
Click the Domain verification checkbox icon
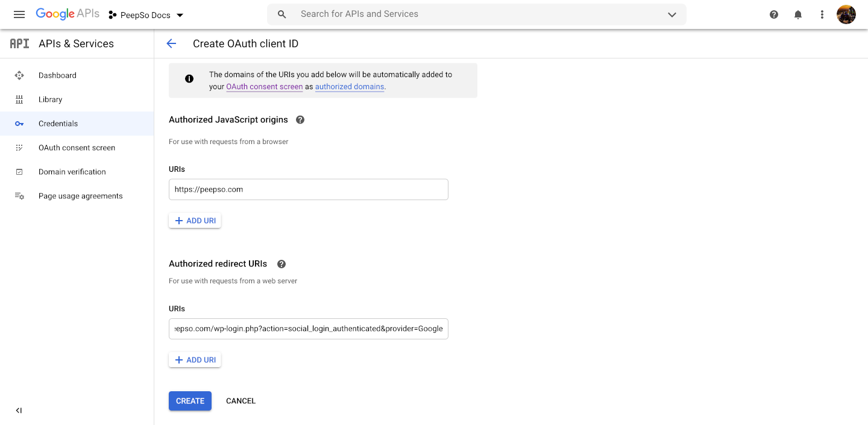point(19,172)
